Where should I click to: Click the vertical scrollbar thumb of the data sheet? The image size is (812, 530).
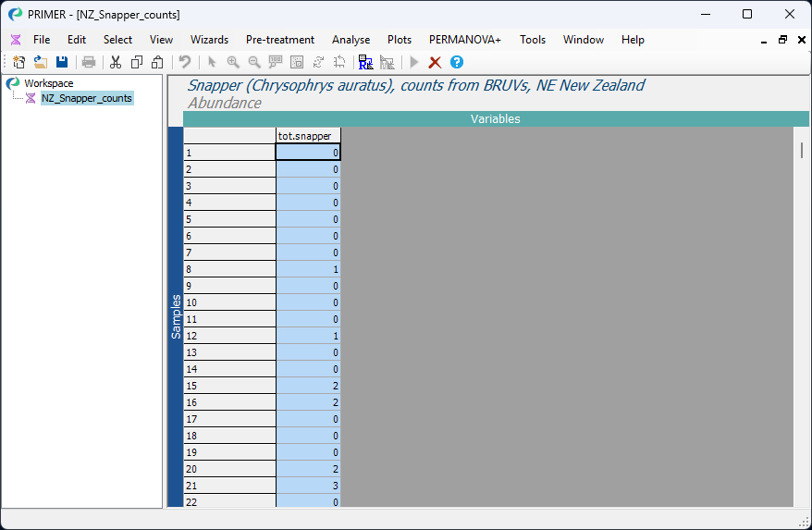coord(801,150)
